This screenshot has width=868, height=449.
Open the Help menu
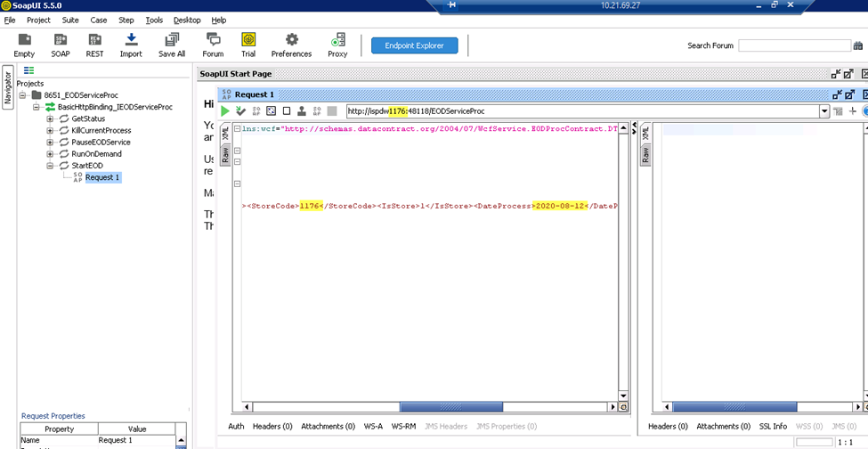219,20
